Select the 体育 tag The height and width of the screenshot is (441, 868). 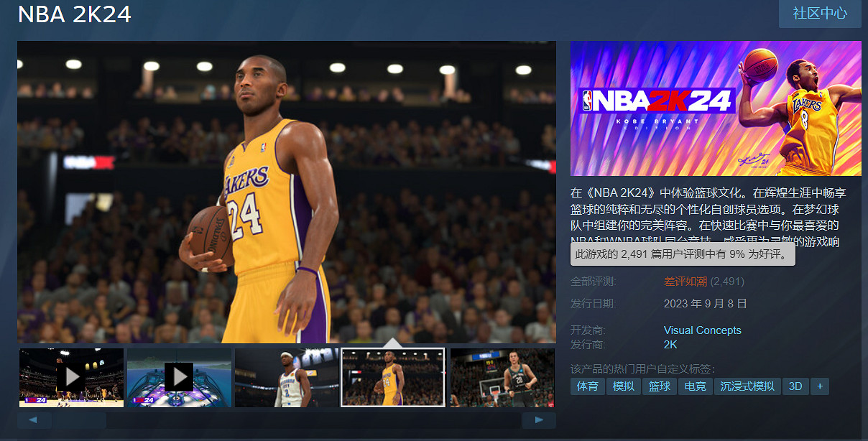click(588, 386)
